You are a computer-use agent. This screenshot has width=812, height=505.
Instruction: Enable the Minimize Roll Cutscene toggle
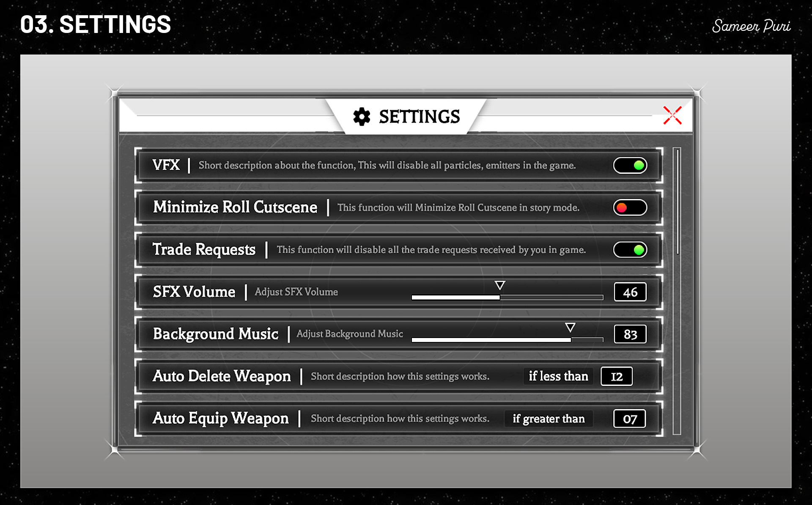630,207
